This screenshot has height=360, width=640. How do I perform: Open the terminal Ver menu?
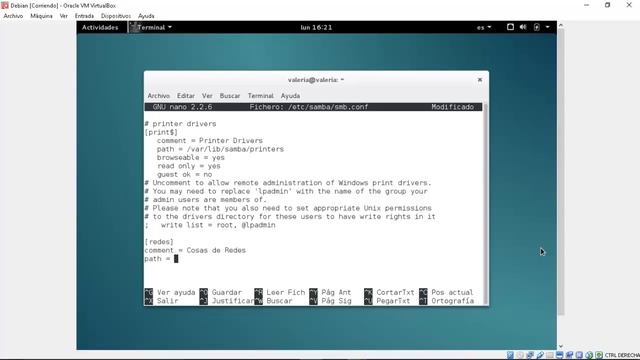coord(207,96)
